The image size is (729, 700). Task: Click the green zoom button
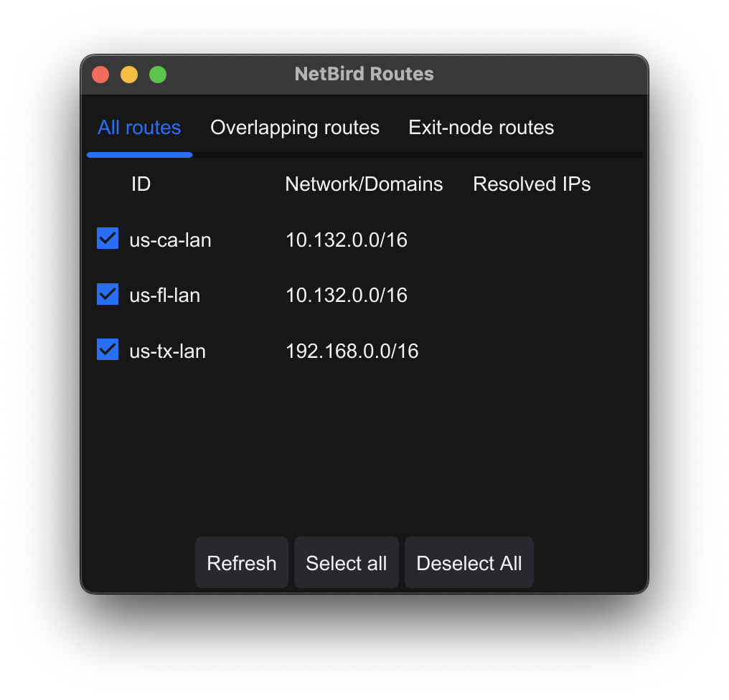(158, 74)
